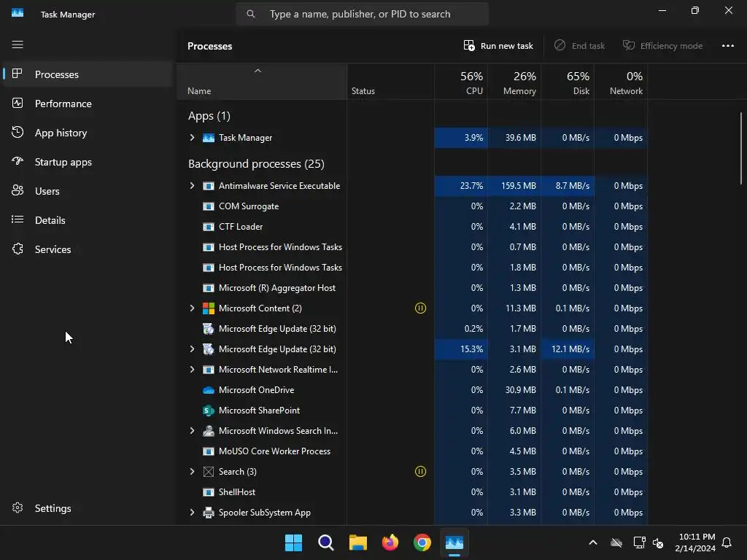The image size is (747, 560).
Task: Select the COM Surrogate process
Action: (412, 206)
